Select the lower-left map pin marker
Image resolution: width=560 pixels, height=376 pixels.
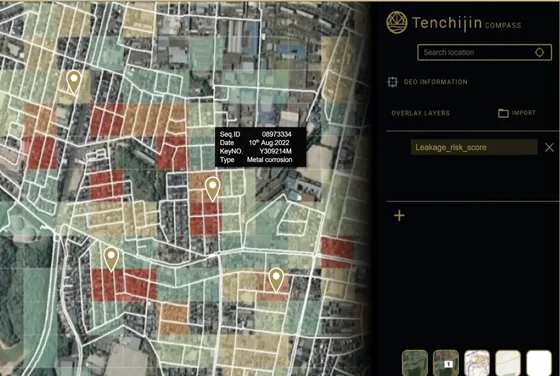coord(111,259)
